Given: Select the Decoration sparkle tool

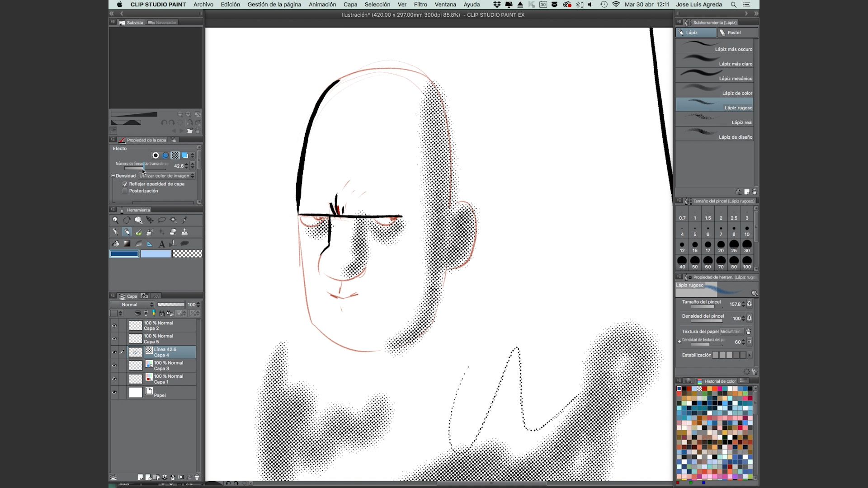Looking at the screenshot, I should pyautogui.click(x=161, y=232).
